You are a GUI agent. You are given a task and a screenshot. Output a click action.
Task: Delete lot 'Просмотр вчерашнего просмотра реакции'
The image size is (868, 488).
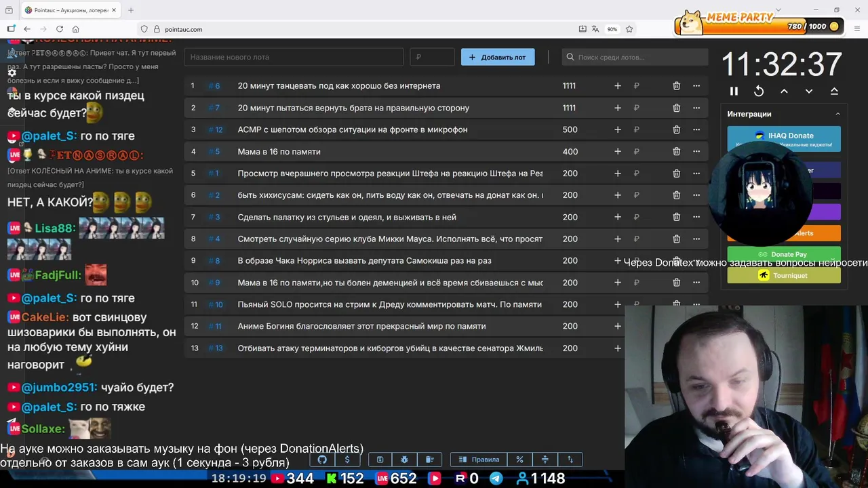click(676, 174)
